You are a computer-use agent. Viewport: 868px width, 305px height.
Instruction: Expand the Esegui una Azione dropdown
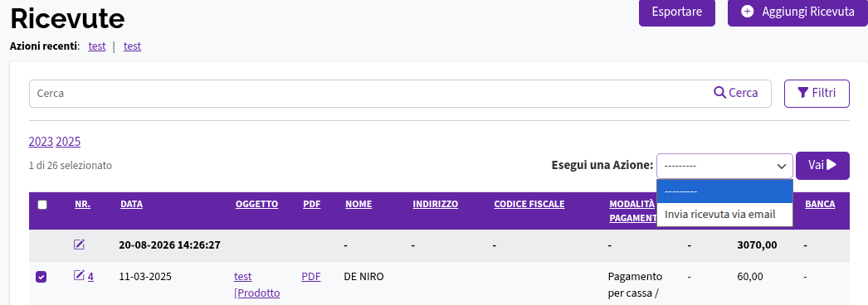click(724, 166)
